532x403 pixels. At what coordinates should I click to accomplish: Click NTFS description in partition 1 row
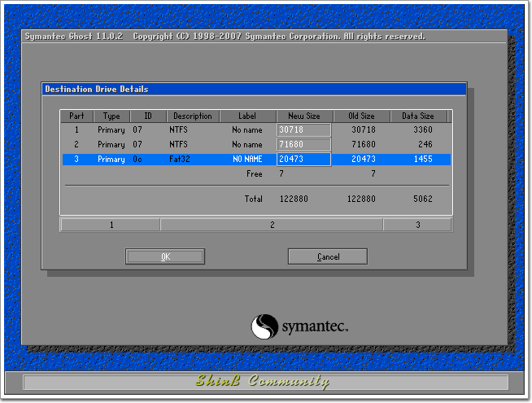178,129
